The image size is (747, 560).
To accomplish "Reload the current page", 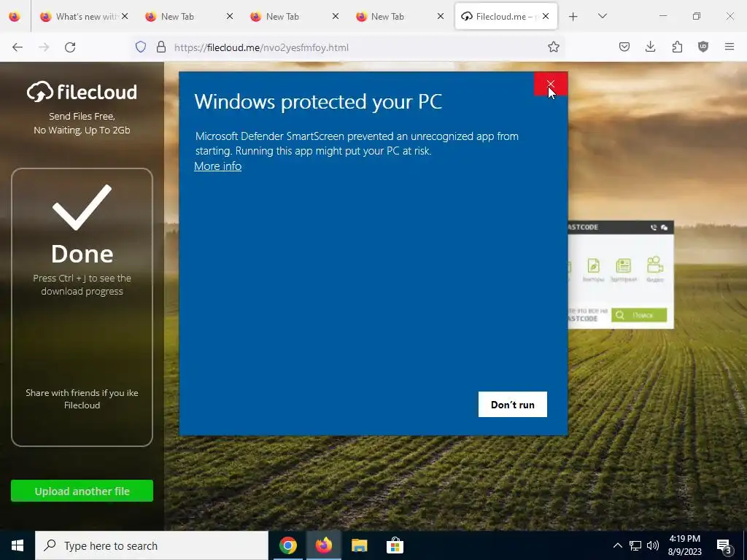I will 70,47.
